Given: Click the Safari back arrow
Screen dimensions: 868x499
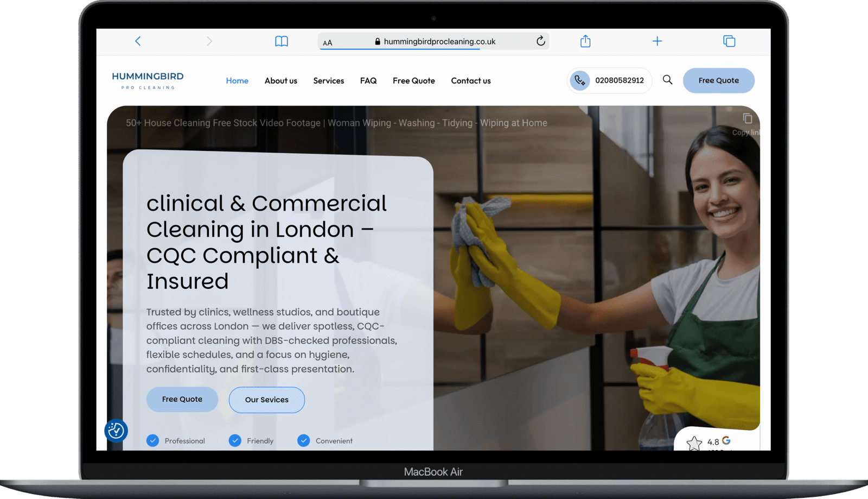Looking at the screenshot, I should point(138,41).
